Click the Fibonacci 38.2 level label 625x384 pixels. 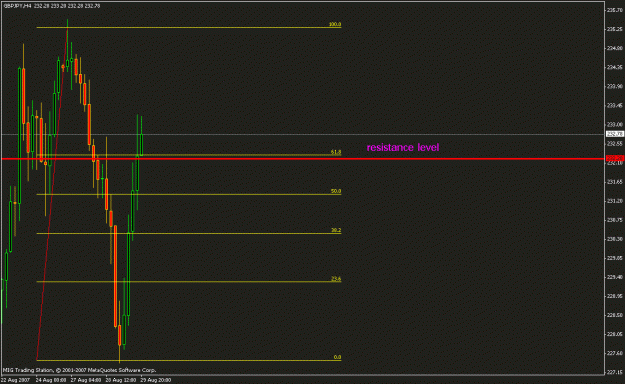[336, 230]
